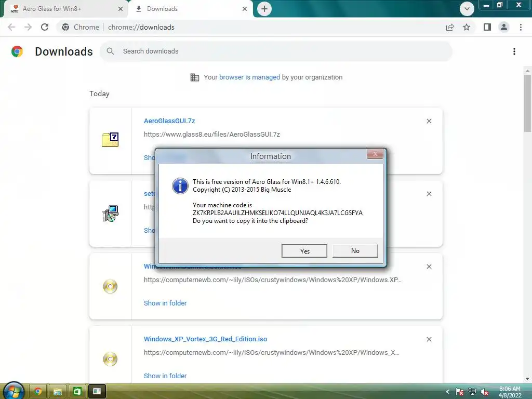Open Chrome three-dot menu in toolbar

(x=521, y=27)
